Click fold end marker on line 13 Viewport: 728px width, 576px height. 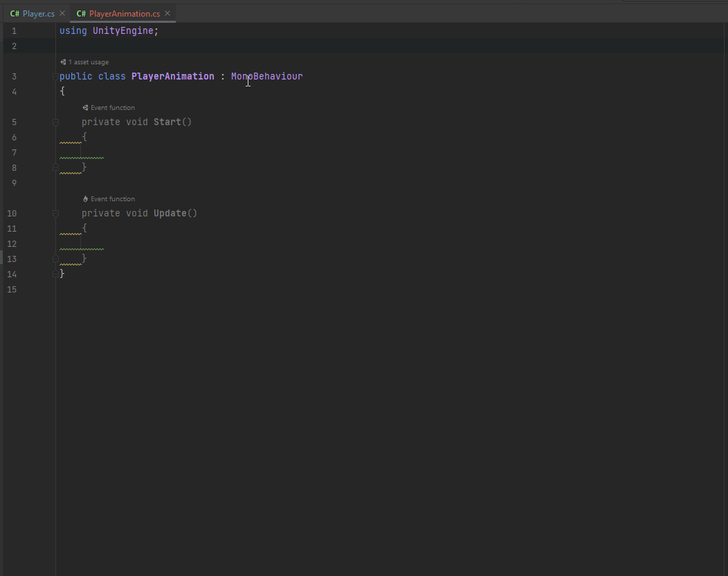click(56, 259)
